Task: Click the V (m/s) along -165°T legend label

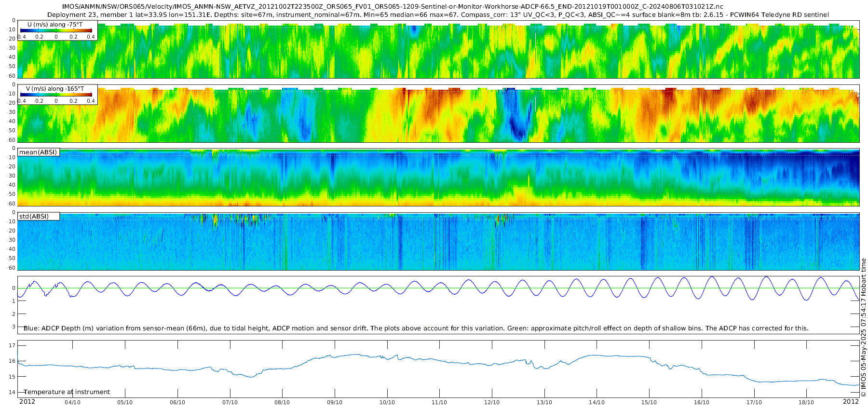Action: 55,89
